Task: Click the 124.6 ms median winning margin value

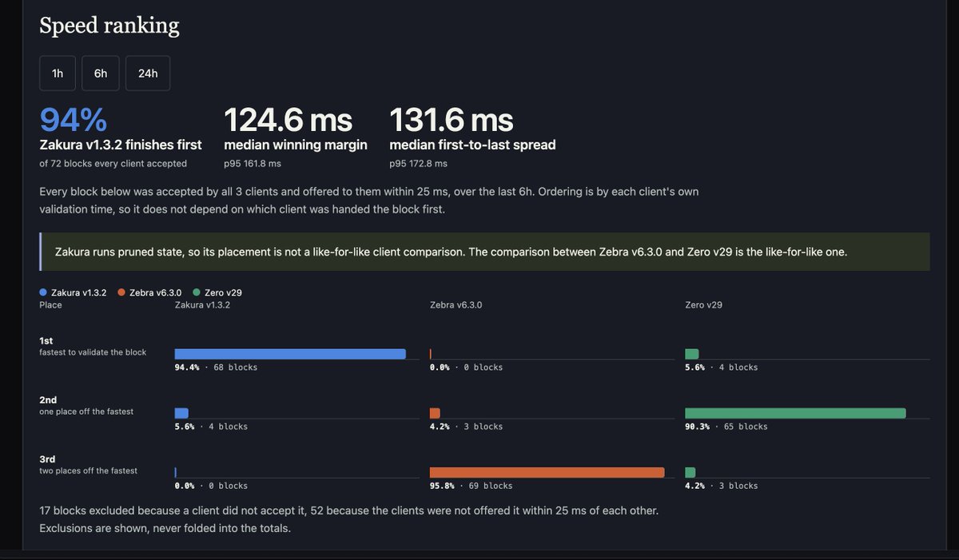Action: [x=288, y=119]
